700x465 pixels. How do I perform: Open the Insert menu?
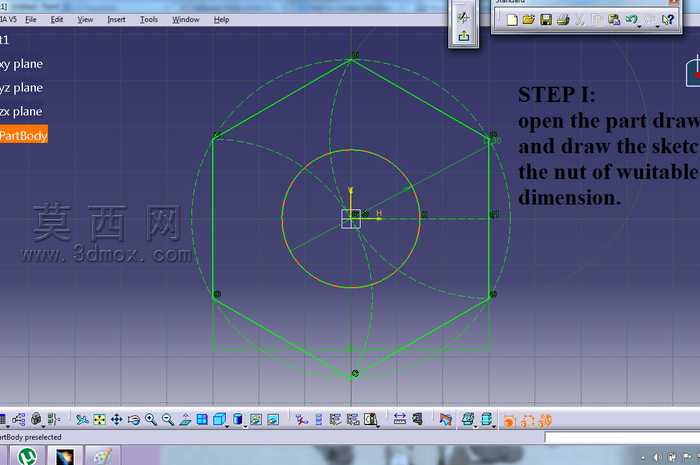(117, 20)
